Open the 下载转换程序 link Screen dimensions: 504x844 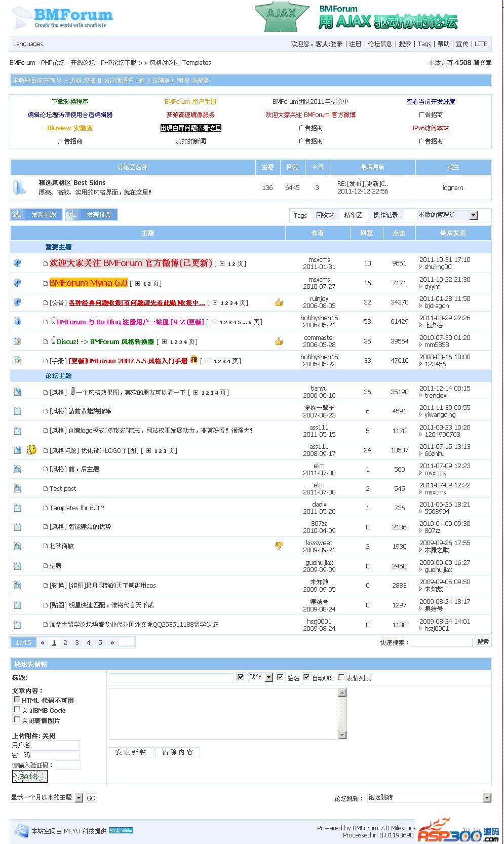click(70, 102)
